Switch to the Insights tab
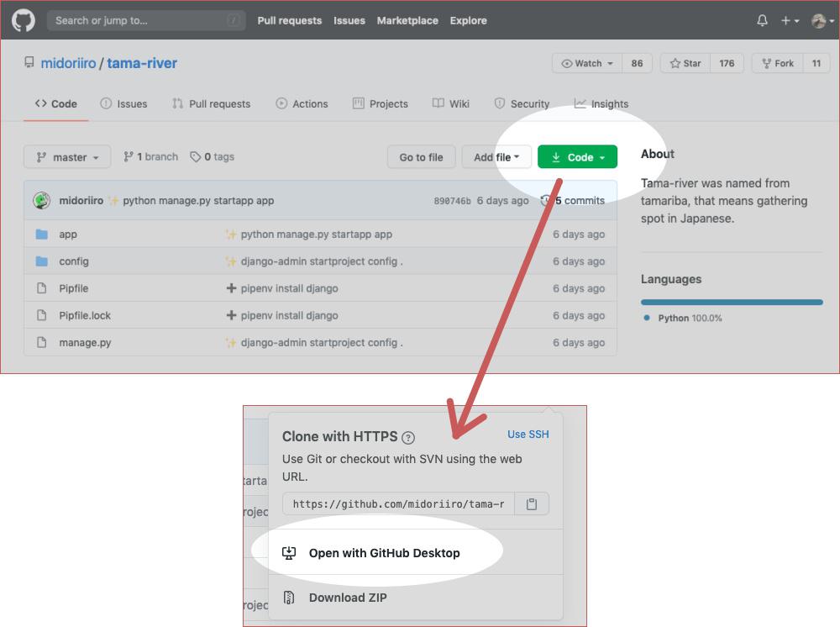Screen dimensions: 840x627 pyautogui.click(x=601, y=104)
